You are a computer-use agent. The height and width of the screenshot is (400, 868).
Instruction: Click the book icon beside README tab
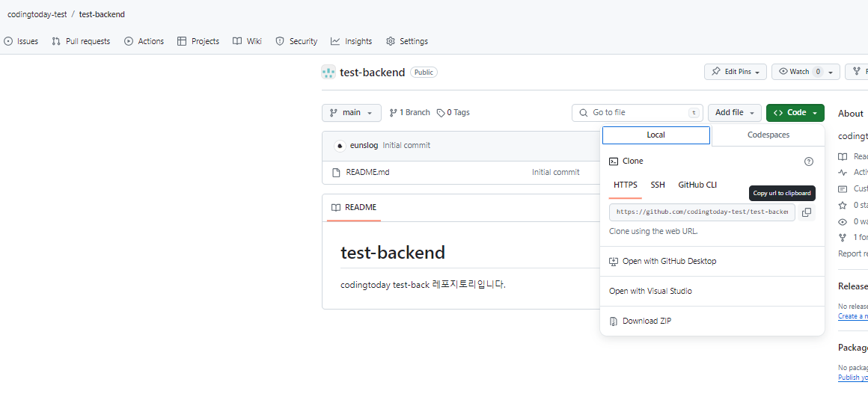coord(335,207)
